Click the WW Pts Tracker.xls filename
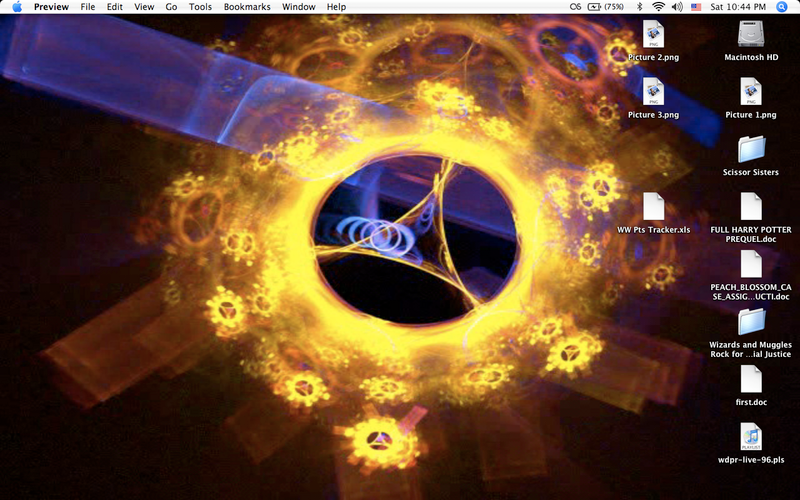 [654, 230]
